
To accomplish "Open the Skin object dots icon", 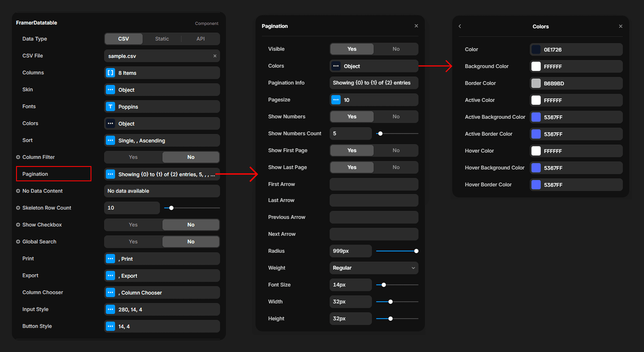I will pyautogui.click(x=110, y=90).
